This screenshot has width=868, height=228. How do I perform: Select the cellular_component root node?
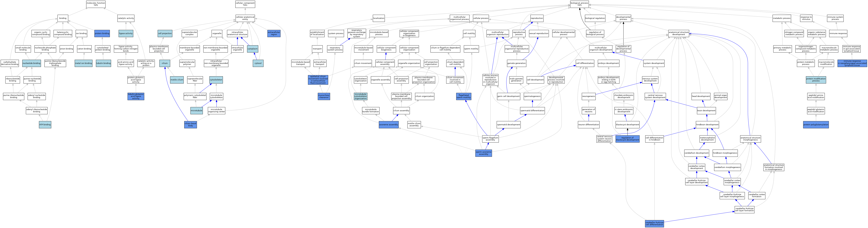point(245,4)
